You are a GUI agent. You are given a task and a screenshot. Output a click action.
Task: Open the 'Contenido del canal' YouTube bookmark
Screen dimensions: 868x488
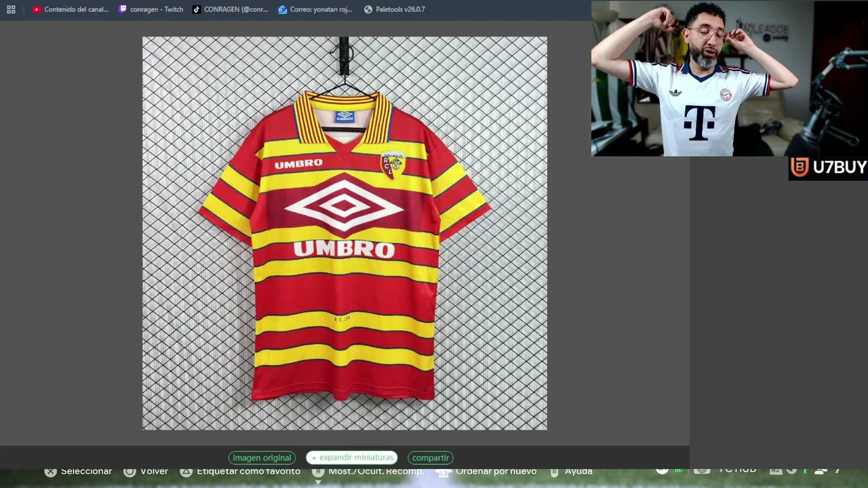tap(71, 9)
